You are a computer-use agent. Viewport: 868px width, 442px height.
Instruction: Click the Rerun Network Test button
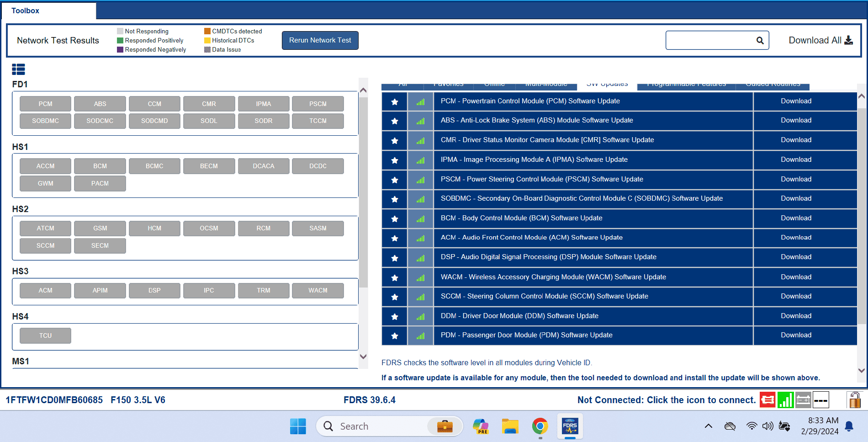(320, 40)
